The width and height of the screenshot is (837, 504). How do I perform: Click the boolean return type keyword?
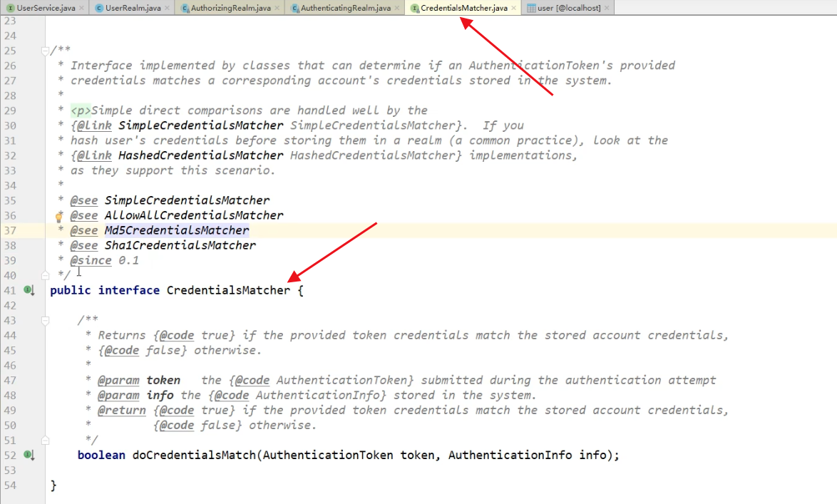[101, 455]
